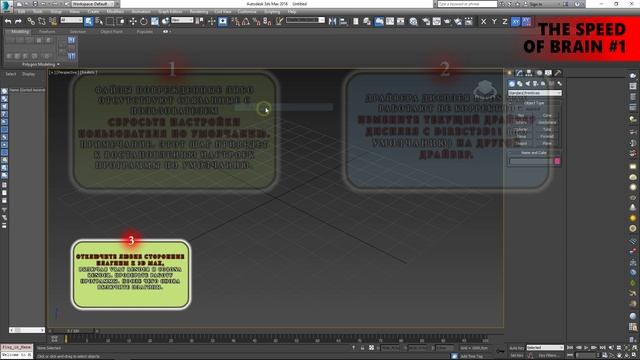Image resolution: width=640 pixels, height=360 pixels.
Task: Create a GeoSphere primitive
Action: coord(547,122)
